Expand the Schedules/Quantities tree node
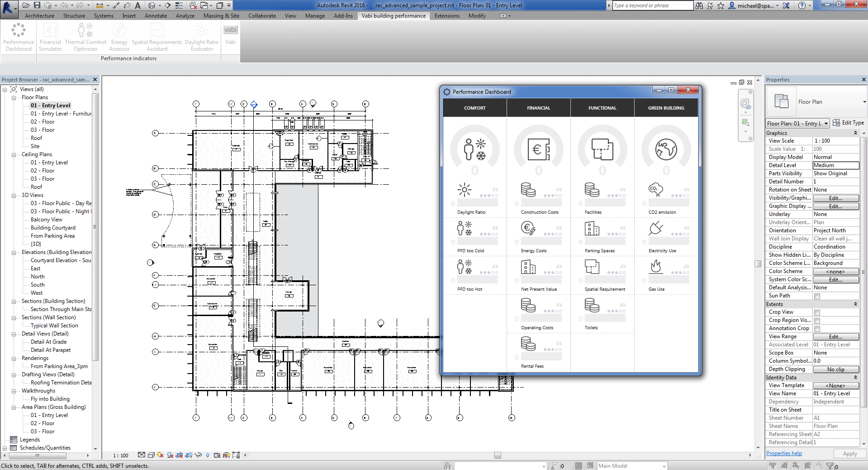This screenshot has width=868, height=470. pos(5,448)
